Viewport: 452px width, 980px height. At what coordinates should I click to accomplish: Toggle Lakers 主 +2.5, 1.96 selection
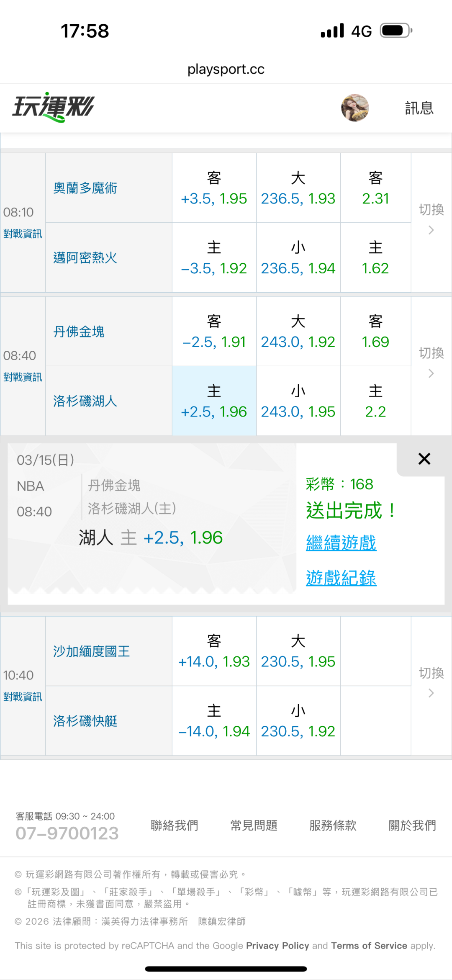click(x=214, y=401)
